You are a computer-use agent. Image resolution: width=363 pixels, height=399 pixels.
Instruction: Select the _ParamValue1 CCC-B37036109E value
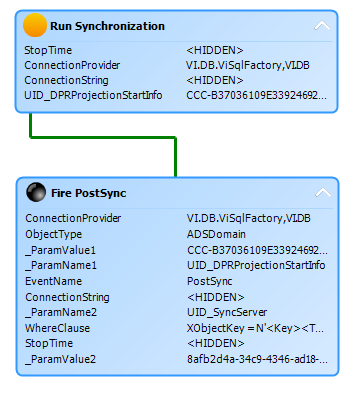pyautogui.click(x=257, y=250)
